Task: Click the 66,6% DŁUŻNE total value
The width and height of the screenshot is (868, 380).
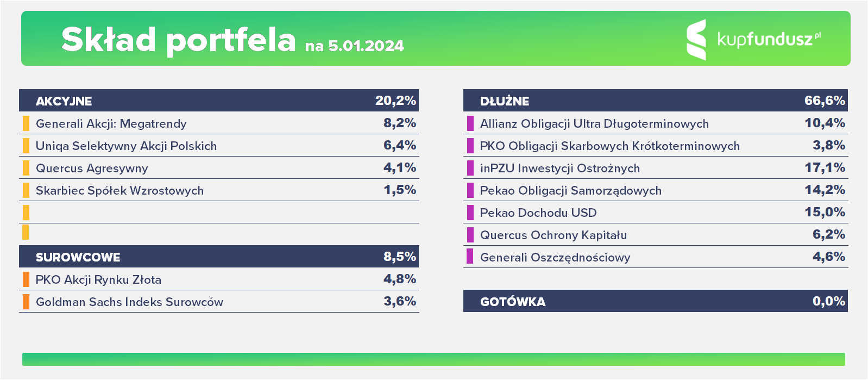Action: pyautogui.click(x=824, y=101)
